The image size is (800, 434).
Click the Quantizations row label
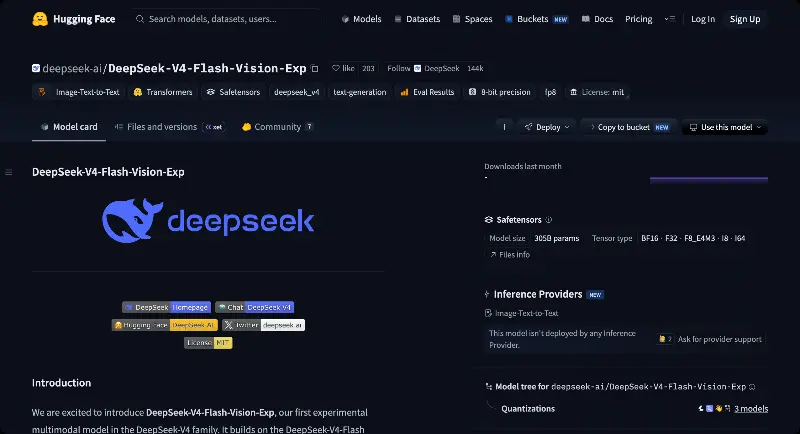(x=528, y=409)
